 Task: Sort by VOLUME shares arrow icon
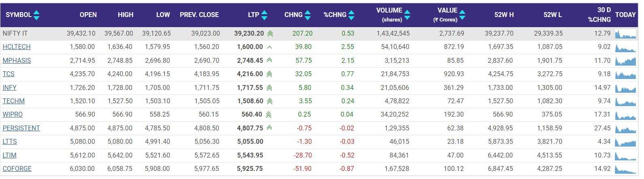(x=407, y=15)
